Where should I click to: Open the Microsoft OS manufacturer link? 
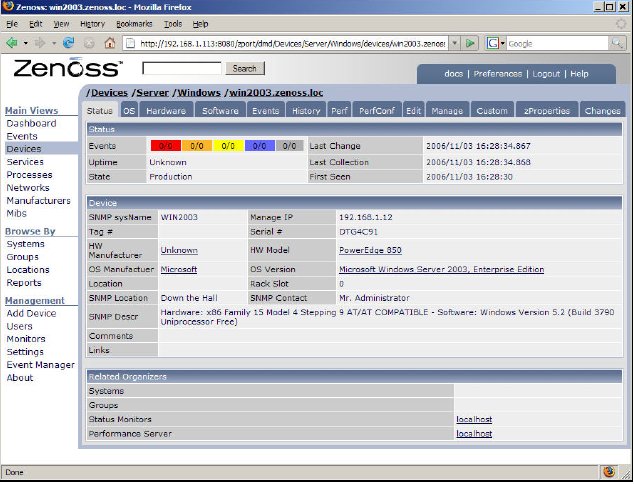coord(179,269)
